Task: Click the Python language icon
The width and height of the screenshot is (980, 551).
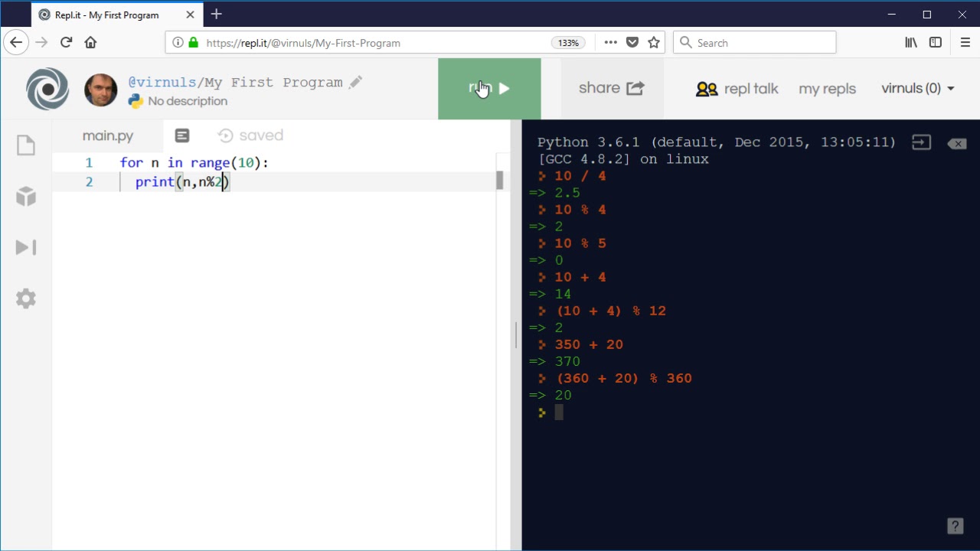Action: (136, 100)
